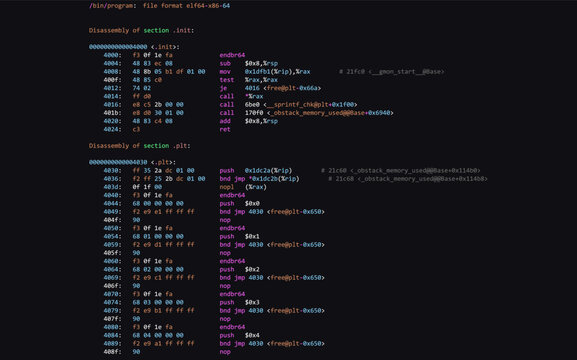Image resolution: width=577 pixels, height=360 pixels.
Task: Click the operand "0x1dc2a(%rip)"
Action: point(269,170)
